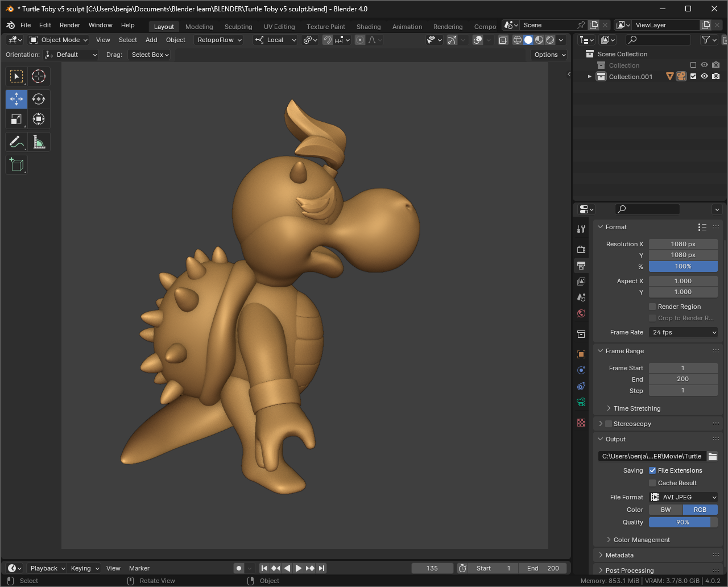Enable the Render Region checkbox
The image size is (728, 587).
pyautogui.click(x=652, y=307)
